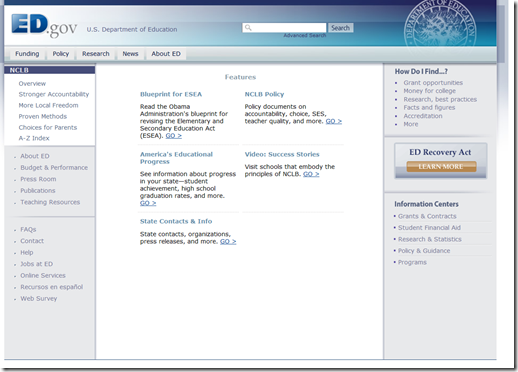Viewport: 518px width, 372px height.
Task: Open Press Room link
Action: 38,179
